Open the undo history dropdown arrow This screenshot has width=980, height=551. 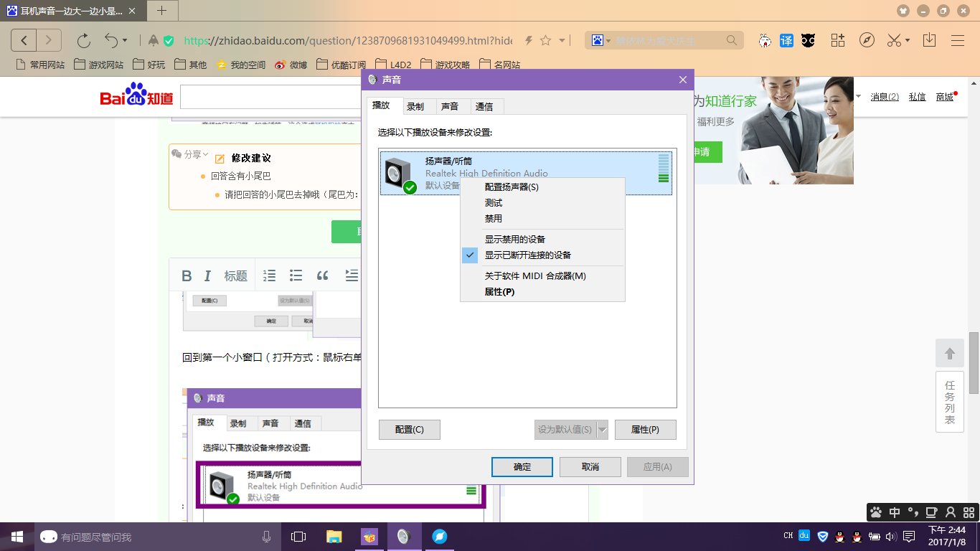tap(125, 40)
